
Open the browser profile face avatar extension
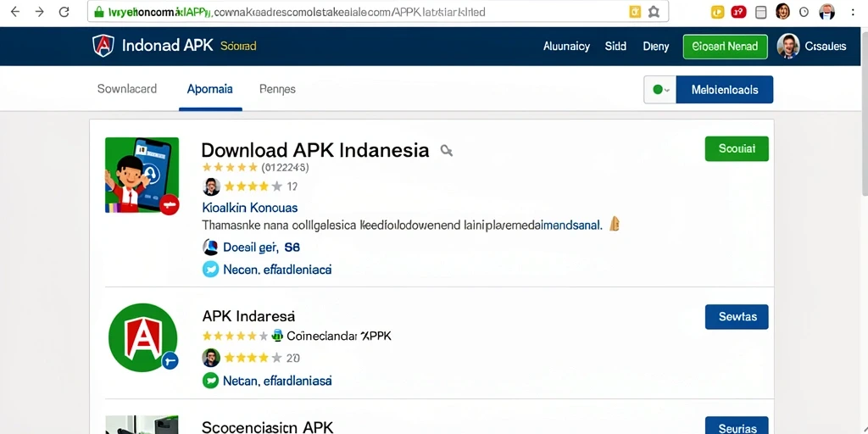(x=782, y=11)
